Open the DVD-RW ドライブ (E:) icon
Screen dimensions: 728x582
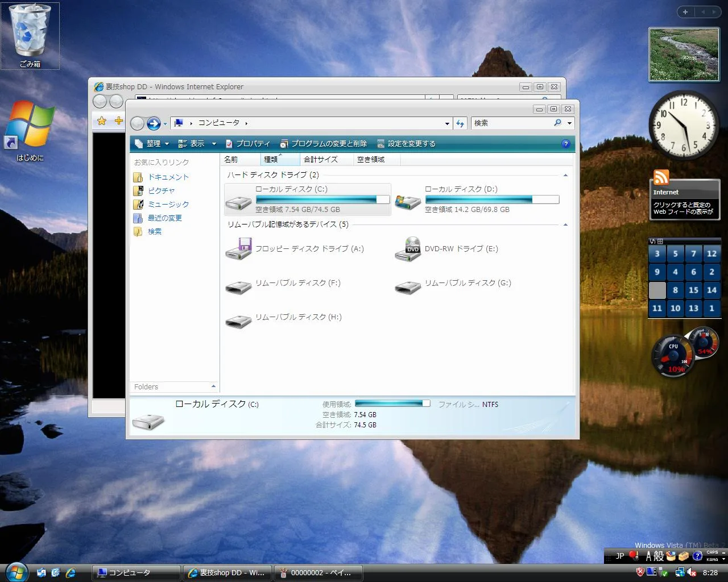click(x=407, y=249)
